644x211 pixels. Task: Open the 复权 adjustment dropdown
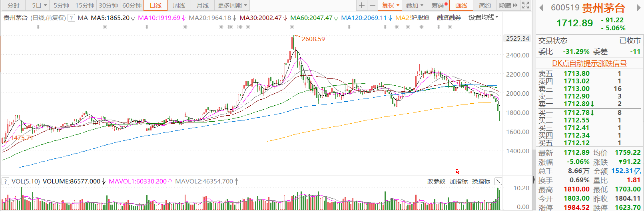coord(390,5)
